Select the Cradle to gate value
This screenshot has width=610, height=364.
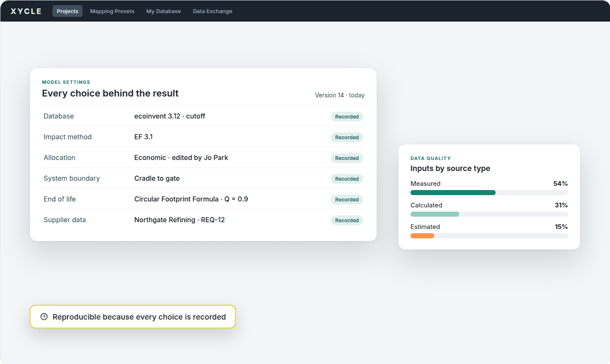click(157, 178)
